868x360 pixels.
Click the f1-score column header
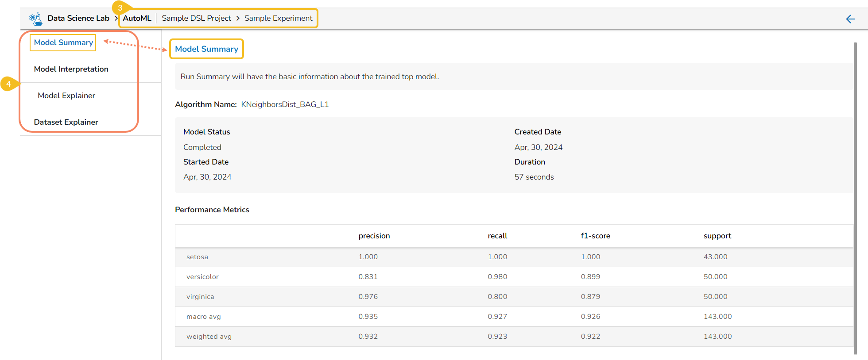click(595, 236)
